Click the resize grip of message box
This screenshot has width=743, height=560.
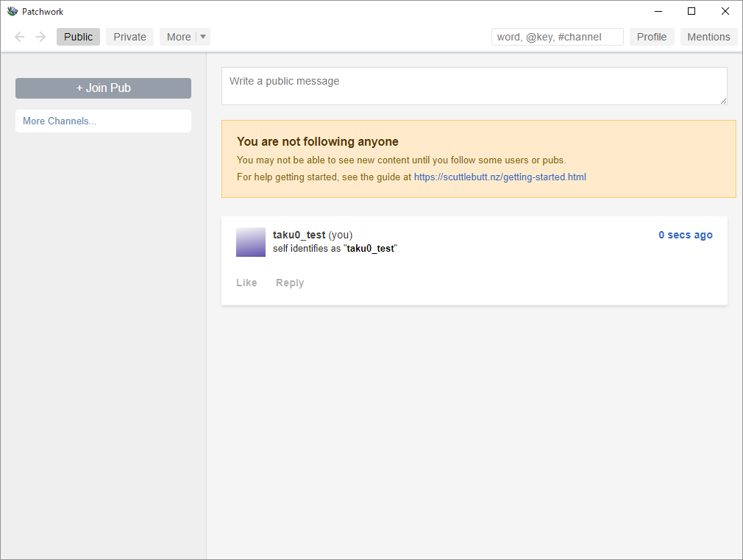(x=723, y=101)
